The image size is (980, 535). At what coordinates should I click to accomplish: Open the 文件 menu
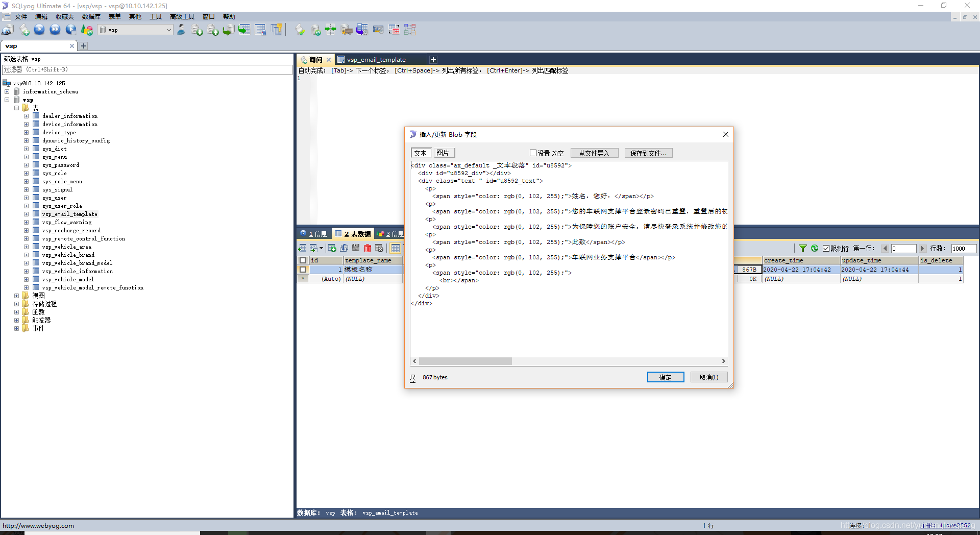[x=21, y=17]
